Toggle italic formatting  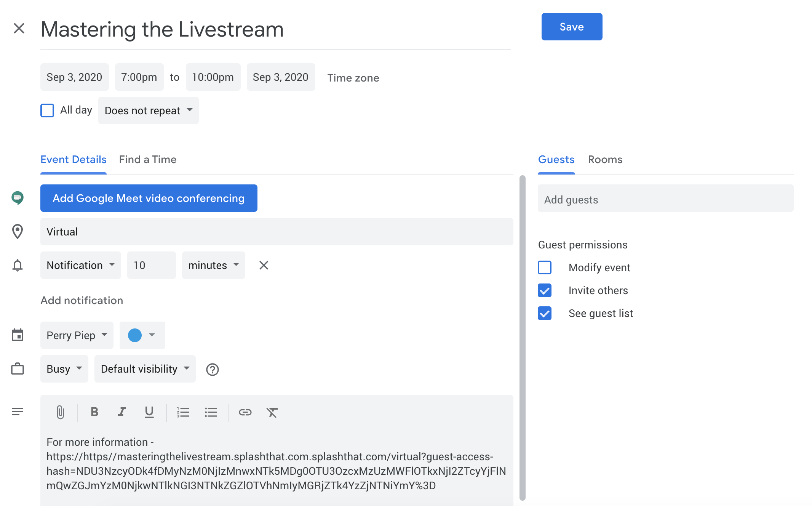point(121,412)
